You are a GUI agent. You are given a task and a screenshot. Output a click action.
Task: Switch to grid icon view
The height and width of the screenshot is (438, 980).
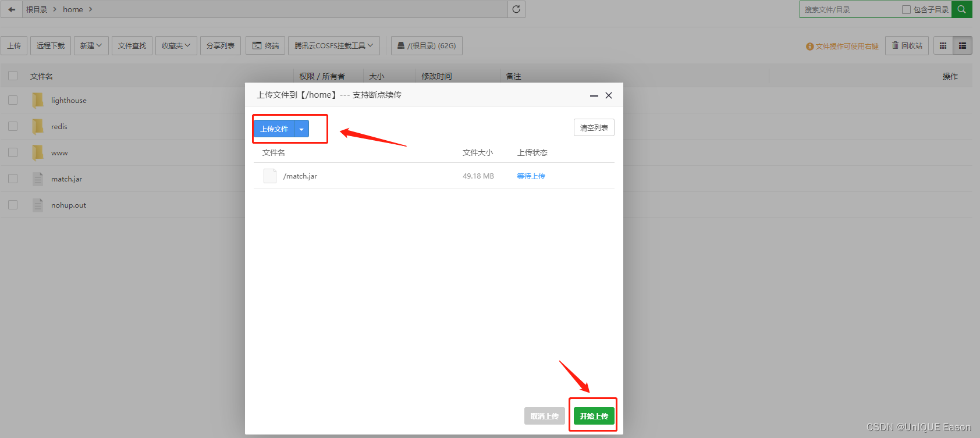[x=943, y=45]
